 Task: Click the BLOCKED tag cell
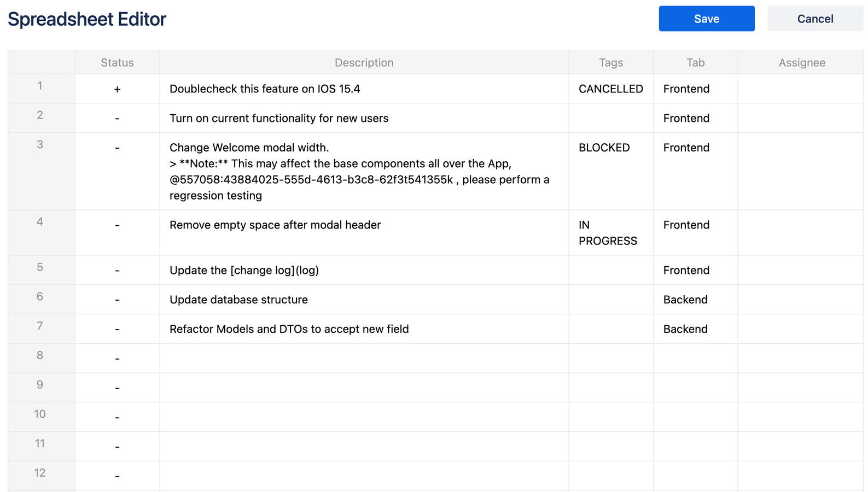click(x=611, y=171)
